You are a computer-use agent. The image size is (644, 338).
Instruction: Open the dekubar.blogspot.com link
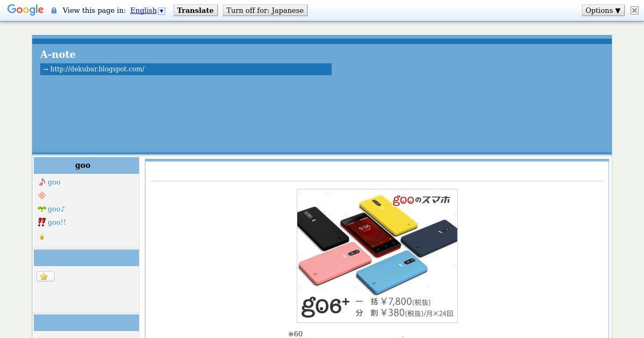click(x=97, y=69)
